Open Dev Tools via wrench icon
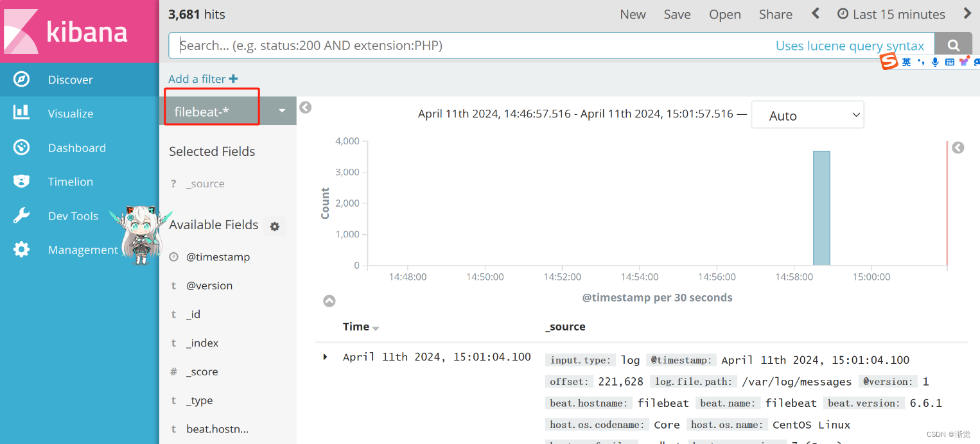 click(21, 216)
